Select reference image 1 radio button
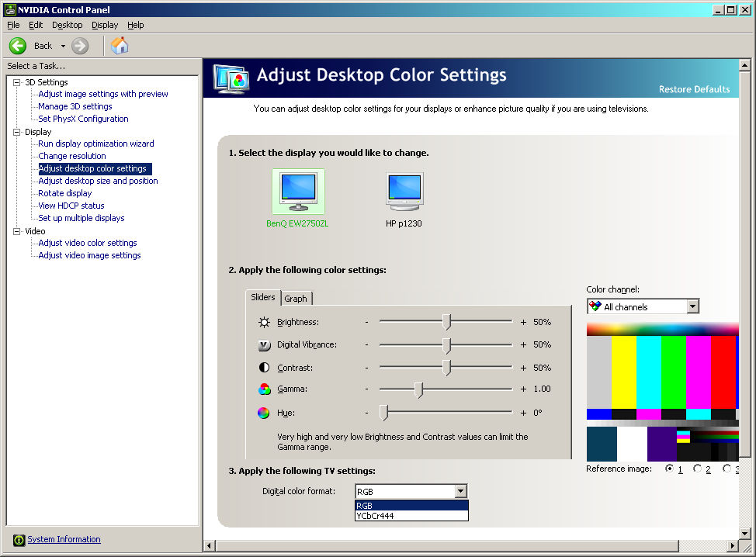This screenshot has height=557, width=756. 669,469
